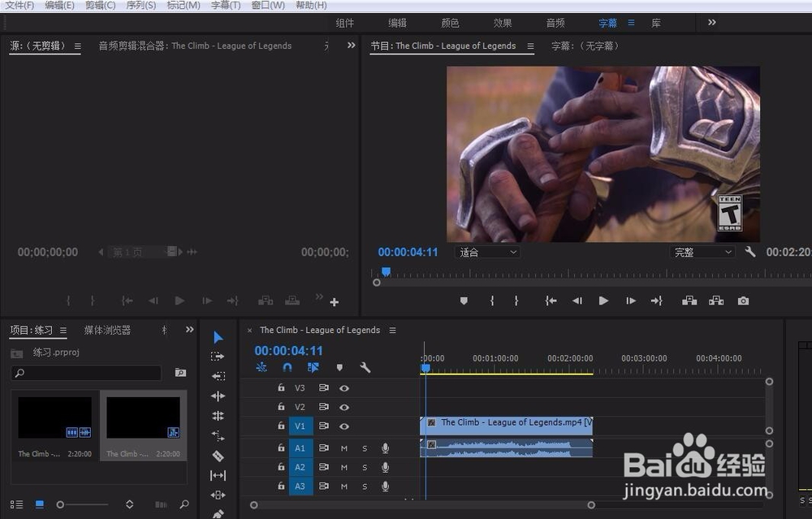Add marker in timeline header
This screenshot has width=812, height=519.
339,367
